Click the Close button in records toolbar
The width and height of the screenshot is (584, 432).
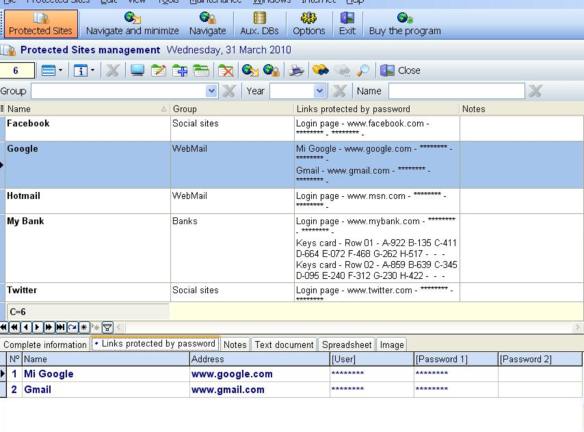pyautogui.click(x=400, y=70)
